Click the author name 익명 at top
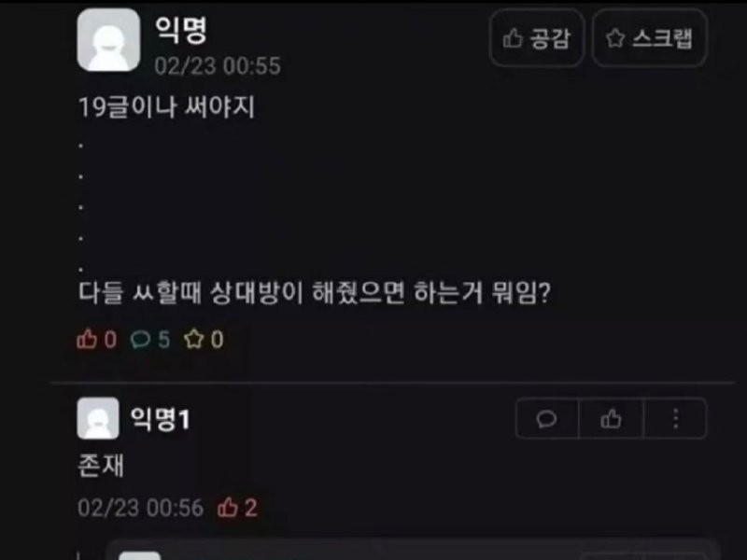Screen dimensions: 747x560 (x=180, y=30)
